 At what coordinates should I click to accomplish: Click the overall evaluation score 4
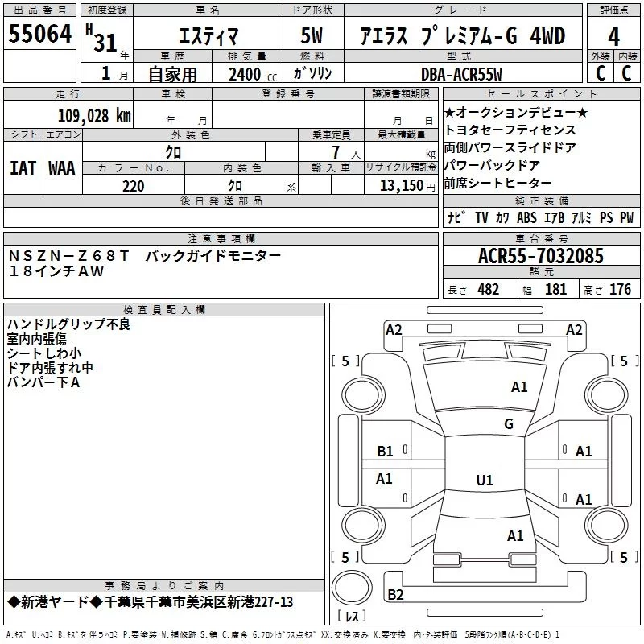(x=614, y=36)
